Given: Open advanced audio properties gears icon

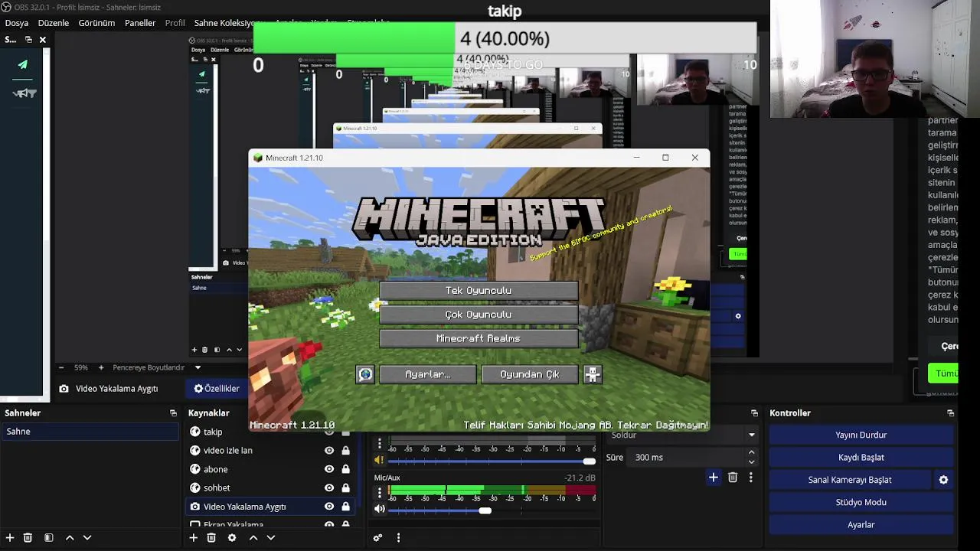Looking at the screenshot, I should coord(377,538).
